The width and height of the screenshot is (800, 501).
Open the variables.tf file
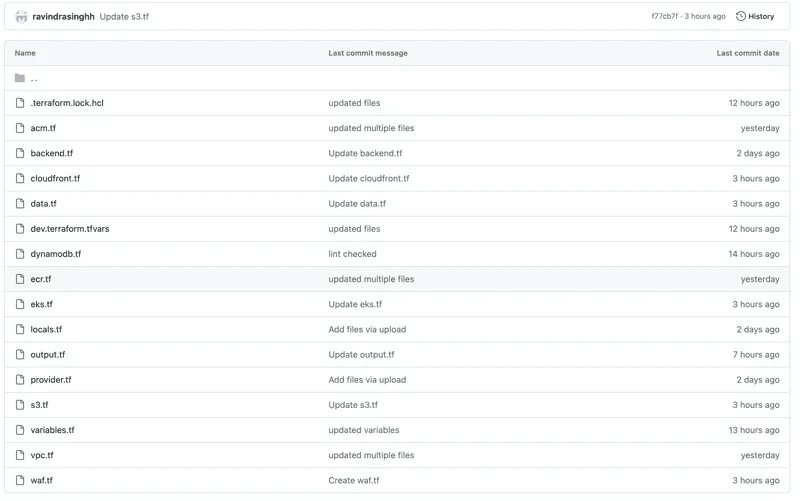pos(52,430)
